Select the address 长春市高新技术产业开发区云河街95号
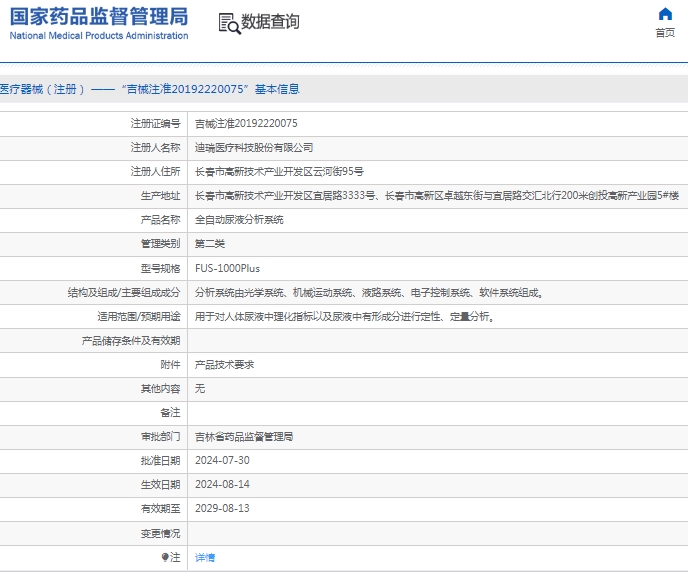This screenshot has width=688, height=575. tap(279, 172)
